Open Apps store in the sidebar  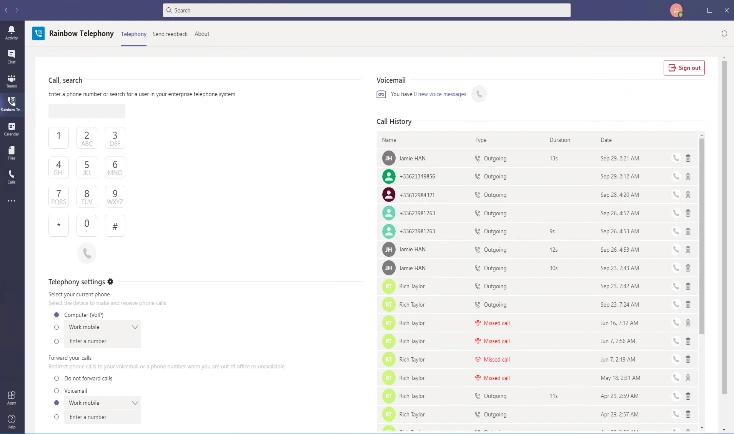[11, 397]
